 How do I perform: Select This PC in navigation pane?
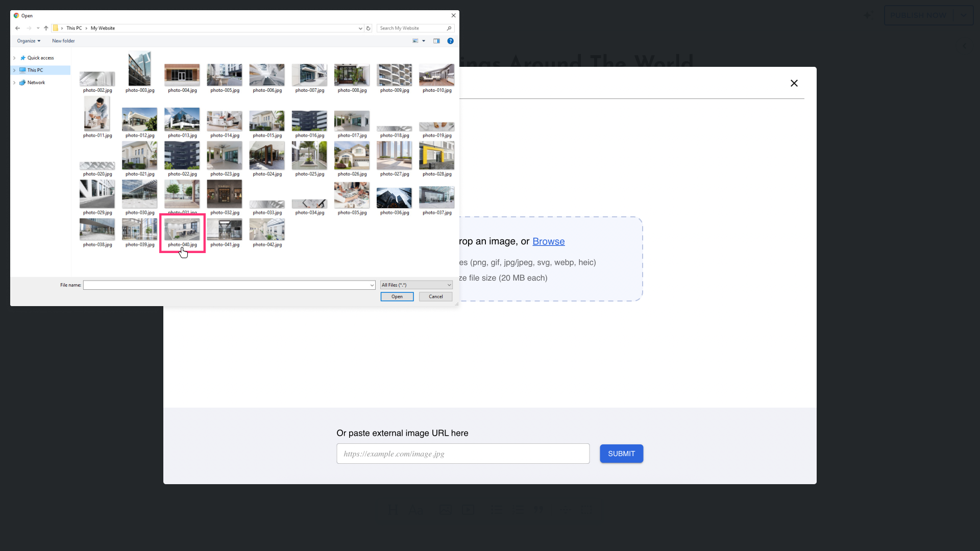pos(35,70)
